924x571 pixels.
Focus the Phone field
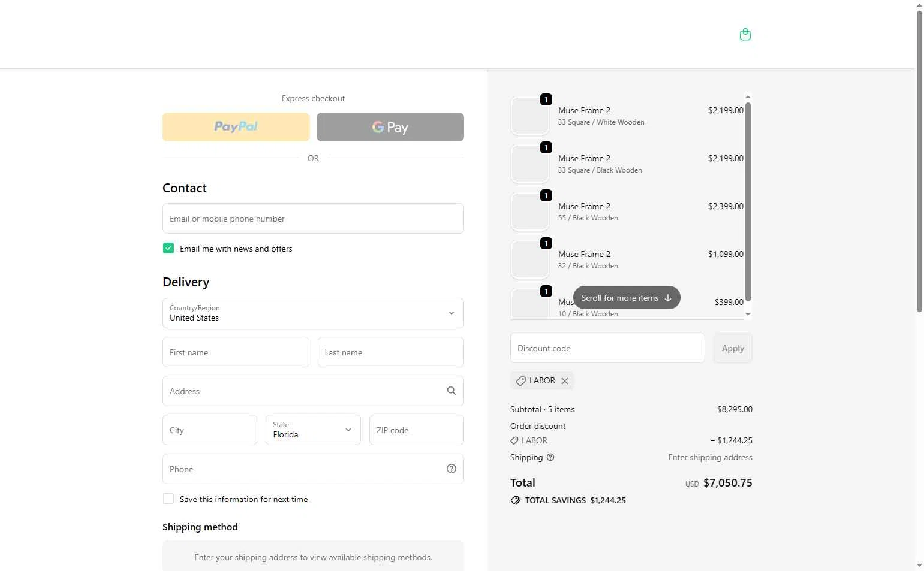tap(313, 469)
